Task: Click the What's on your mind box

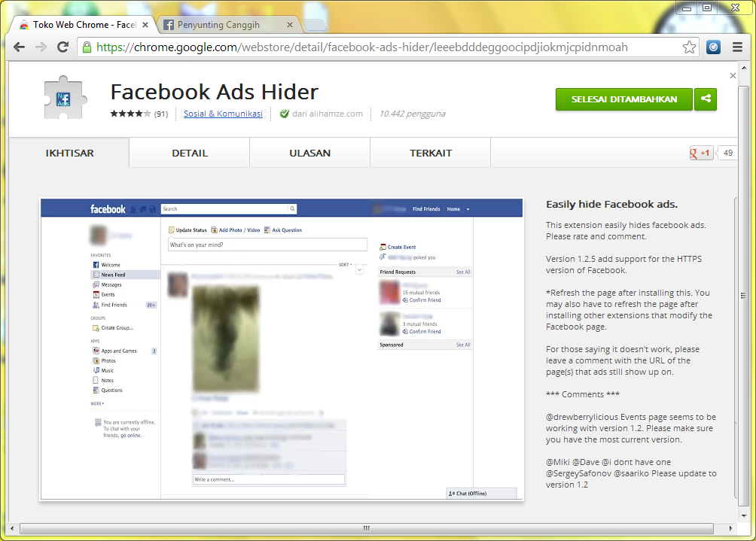Action: click(267, 245)
